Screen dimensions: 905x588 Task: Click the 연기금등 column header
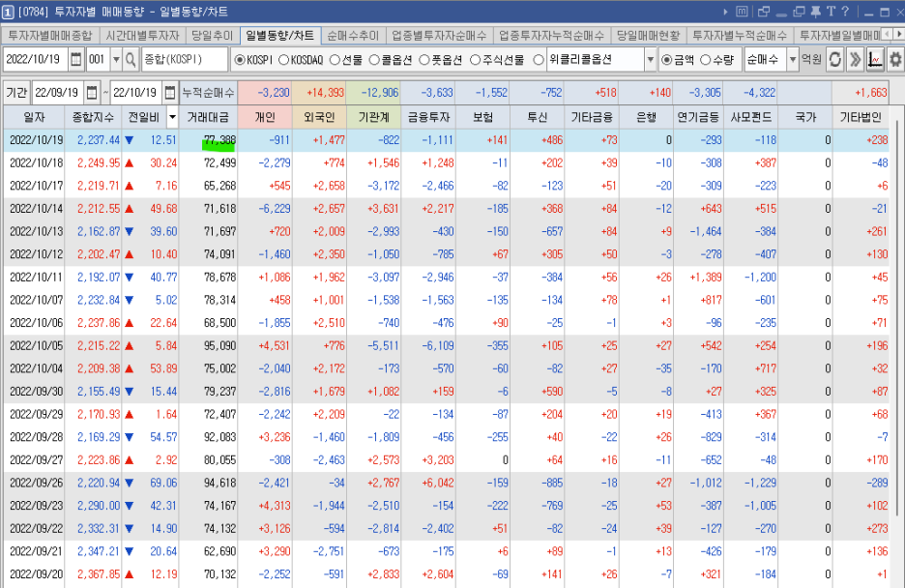[698, 117]
